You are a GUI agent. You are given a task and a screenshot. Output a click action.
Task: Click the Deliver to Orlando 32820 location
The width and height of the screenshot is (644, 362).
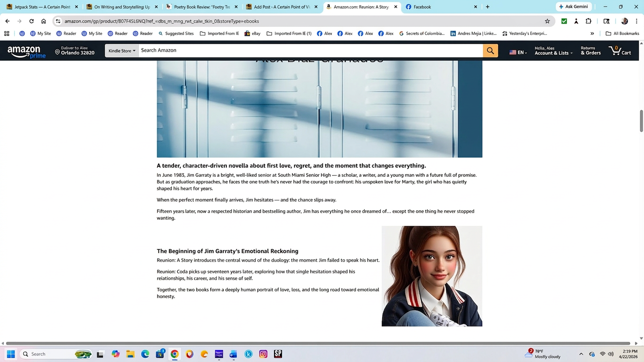pos(75,50)
